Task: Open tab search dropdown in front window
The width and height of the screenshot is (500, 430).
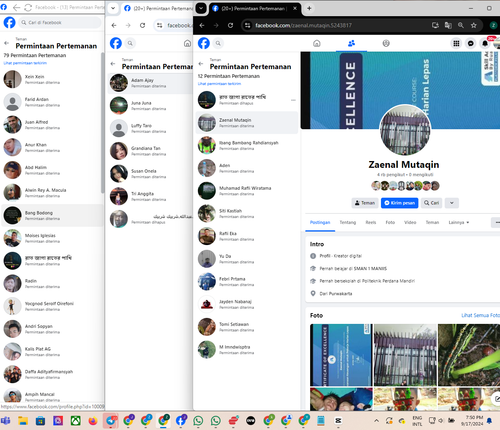Action: [x=201, y=8]
